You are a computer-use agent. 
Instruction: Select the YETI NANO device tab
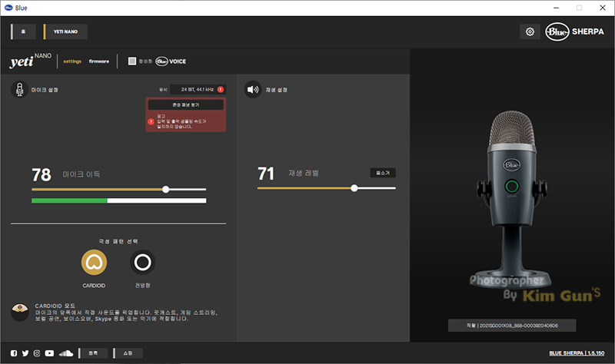coord(65,31)
